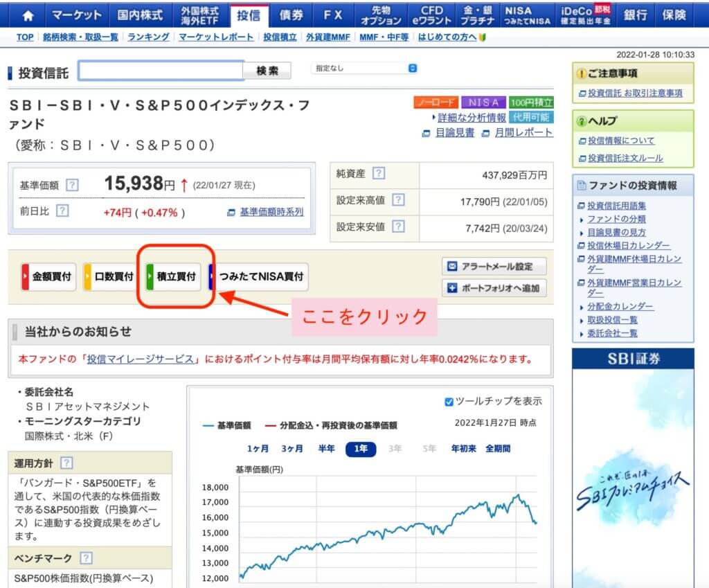Open help icon beside 設定来高値
Screen dimensions: 709x588
pyautogui.click(x=398, y=200)
